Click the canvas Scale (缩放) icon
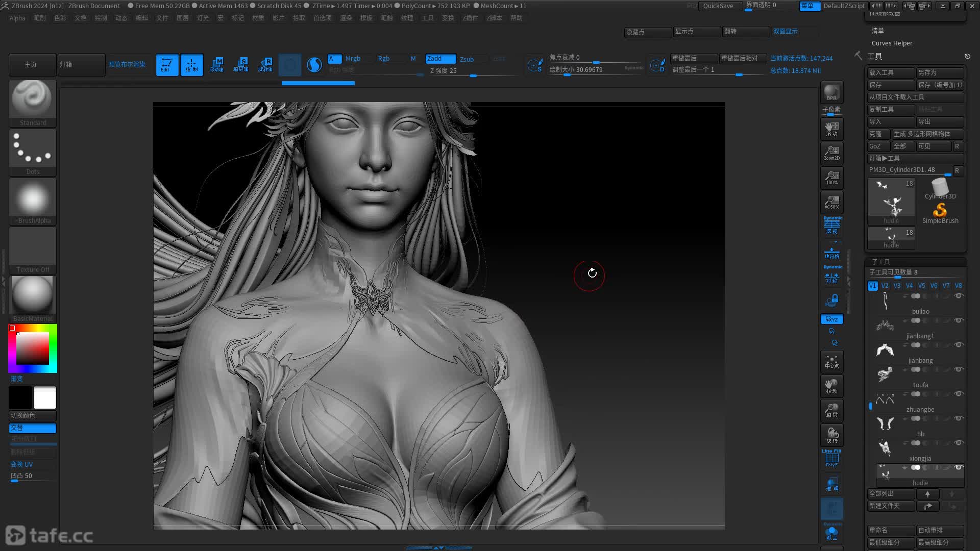This screenshot has width=980, height=551. [831, 411]
